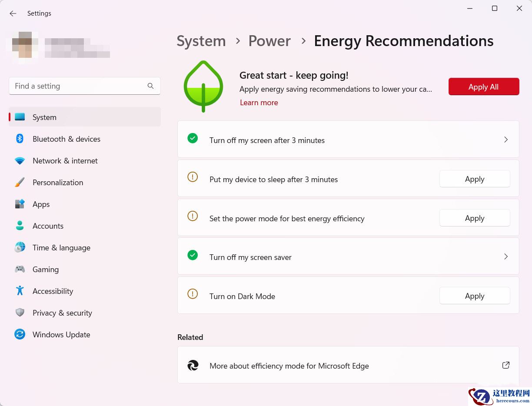Screen dimensions: 532x406
Task: Select Accounts in the sidebar
Action: [x=48, y=226]
